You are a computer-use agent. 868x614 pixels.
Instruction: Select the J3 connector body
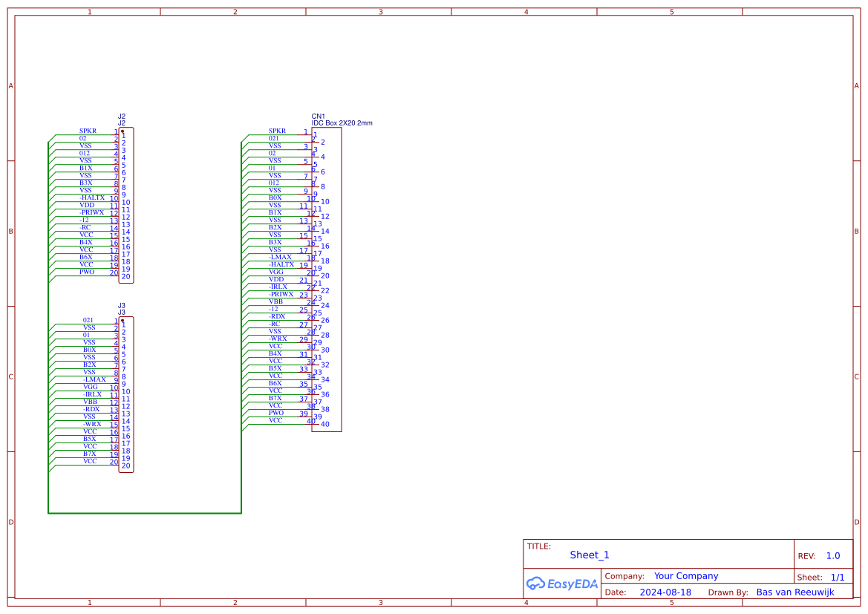pyautogui.click(x=126, y=395)
